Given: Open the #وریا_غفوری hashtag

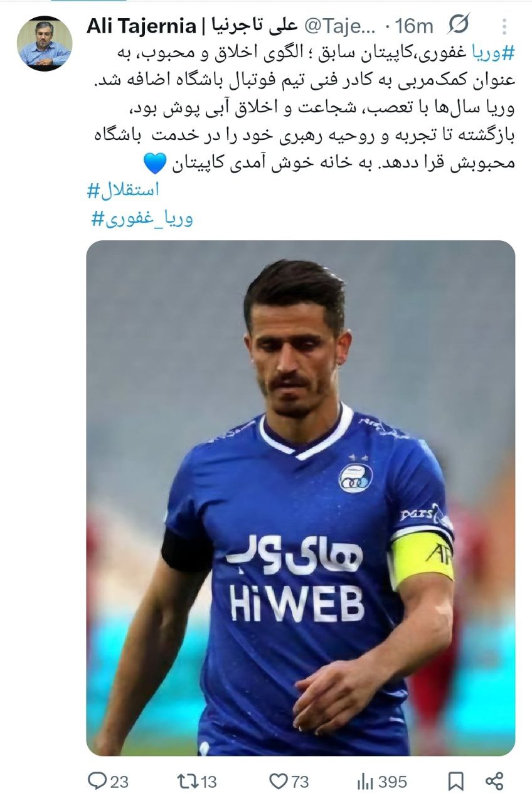Looking at the screenshot, I should coord(142,218).
